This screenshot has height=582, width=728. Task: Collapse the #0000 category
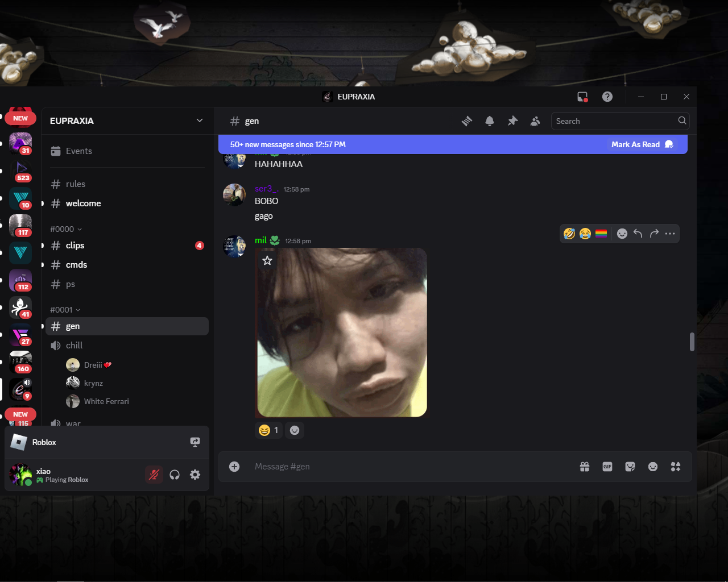[66, 229]
